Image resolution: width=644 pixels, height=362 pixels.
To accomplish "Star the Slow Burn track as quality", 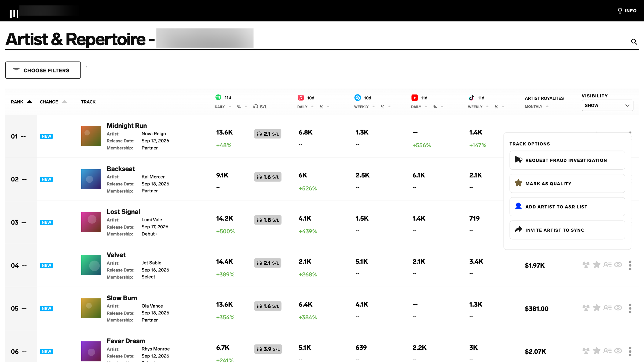I will [x=597, y=308].
